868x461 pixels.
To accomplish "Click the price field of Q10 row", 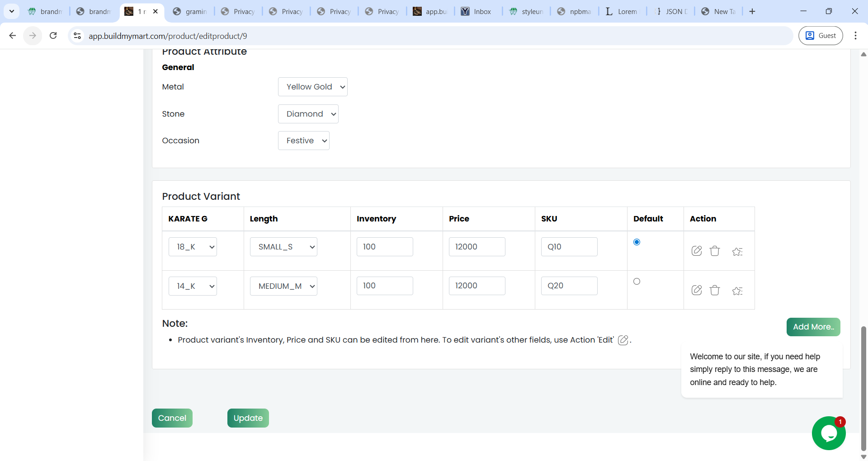I will 477,247.
